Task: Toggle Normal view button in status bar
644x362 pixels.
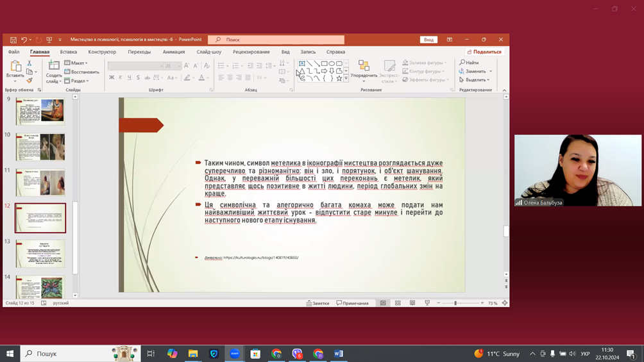Action: click(383, 303)
